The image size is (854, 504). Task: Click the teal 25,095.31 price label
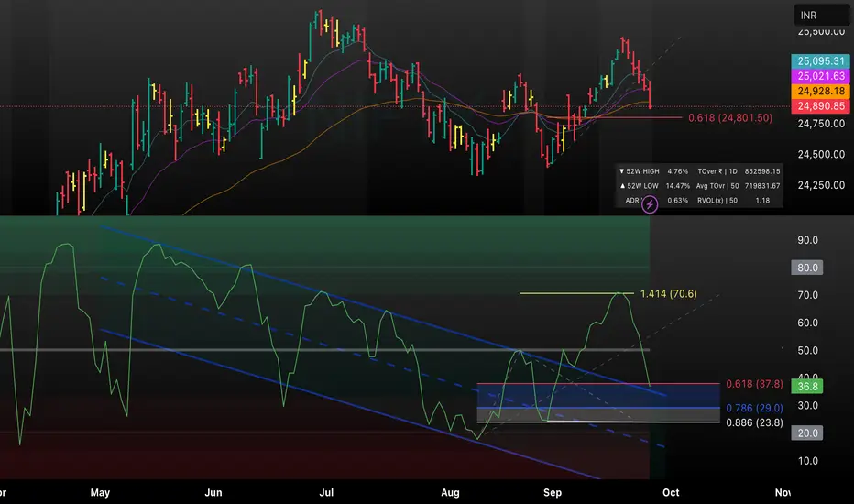pos(820,61)
